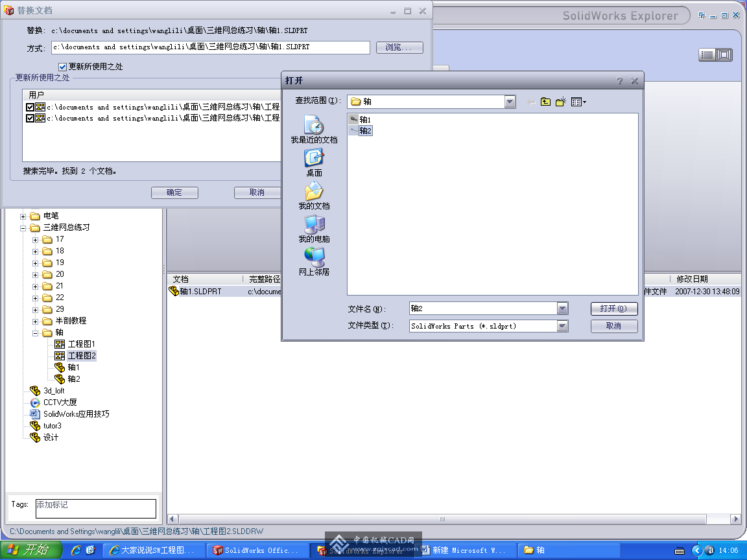Collapse the 三维网总练习 folder
This screenshot has height=560, width=747.
pyautogui.click(x=23, y=228)
